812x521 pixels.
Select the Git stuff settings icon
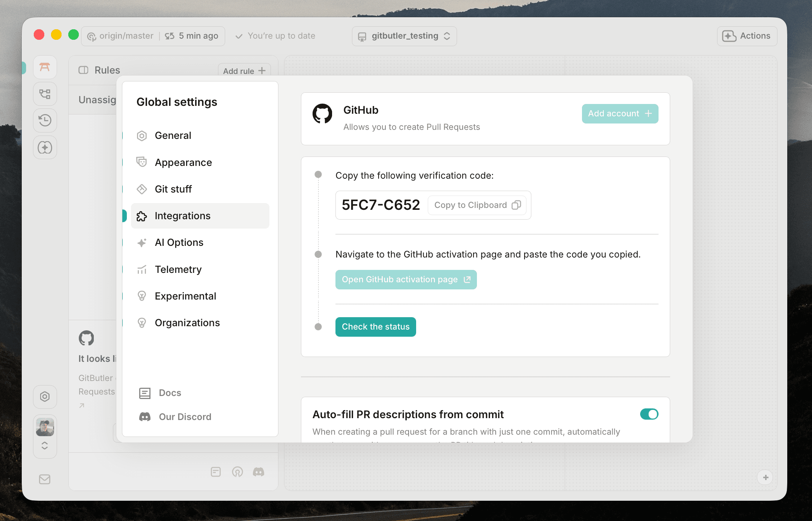tap(142, 189)
